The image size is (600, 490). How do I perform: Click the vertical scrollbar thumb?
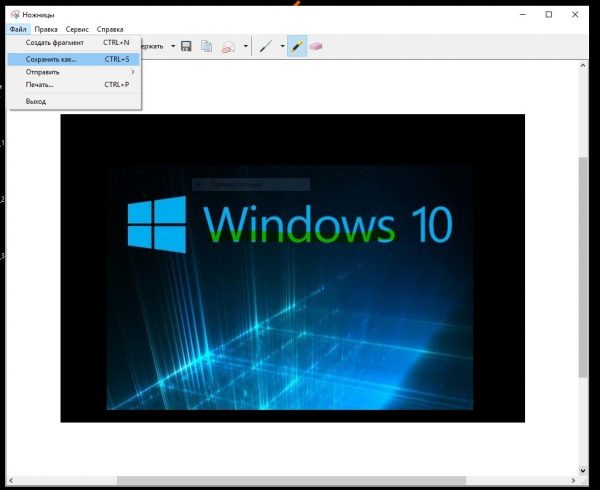click(583, 267)
